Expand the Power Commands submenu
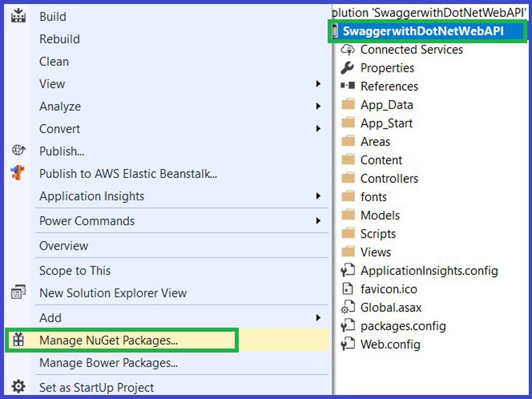This screenshot has width=532, height=399. [319, 221]
